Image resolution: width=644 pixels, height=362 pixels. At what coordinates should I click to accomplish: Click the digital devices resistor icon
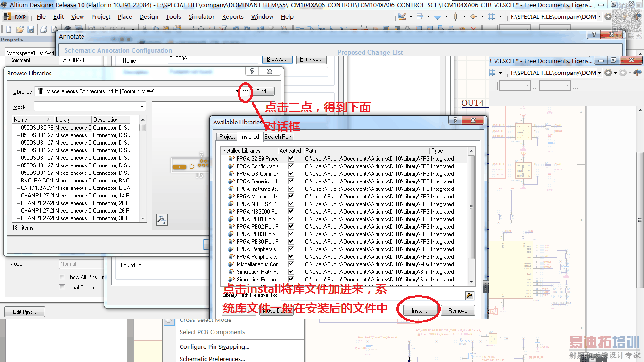pyautogui.click(x=456, y=16)
